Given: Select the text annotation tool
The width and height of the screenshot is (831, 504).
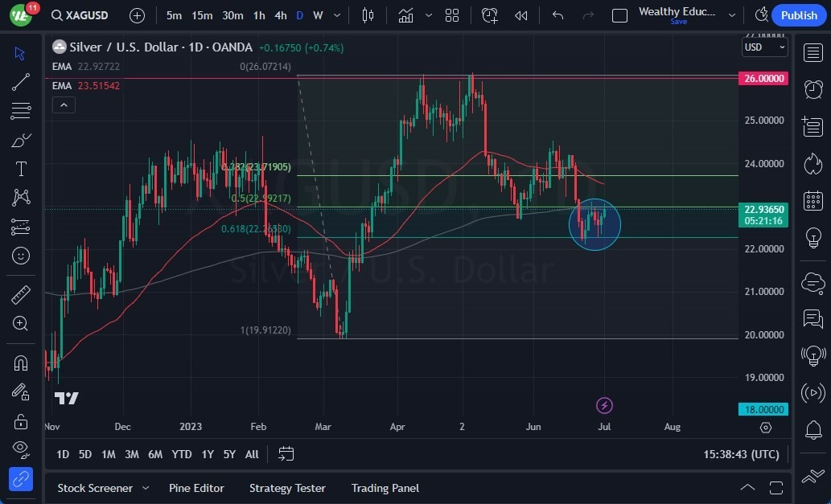Looking at the screenshot, I should (21, 169).
